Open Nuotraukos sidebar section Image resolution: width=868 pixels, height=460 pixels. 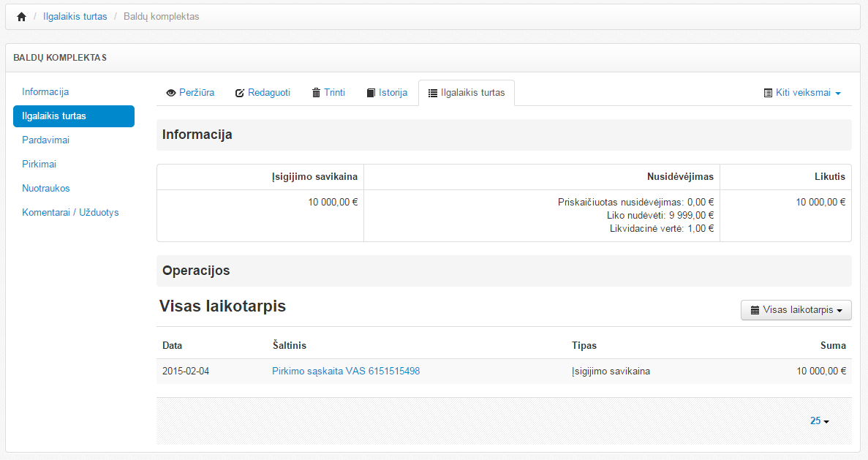[x=45, y=188]
